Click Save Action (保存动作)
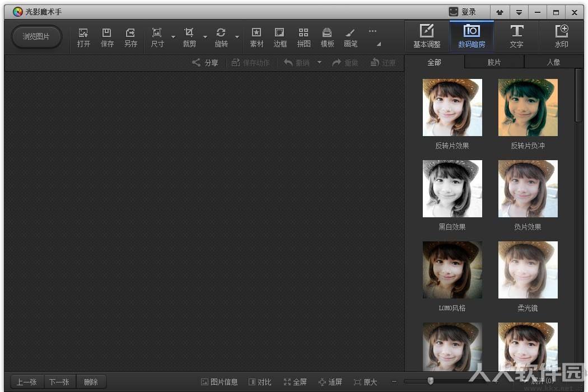The image size is (588, 392). point(250,63)
